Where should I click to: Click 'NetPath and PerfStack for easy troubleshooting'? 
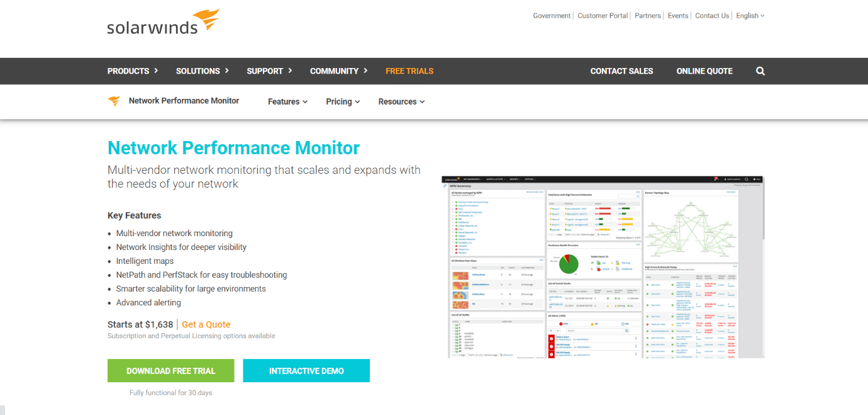click(201, 275)
